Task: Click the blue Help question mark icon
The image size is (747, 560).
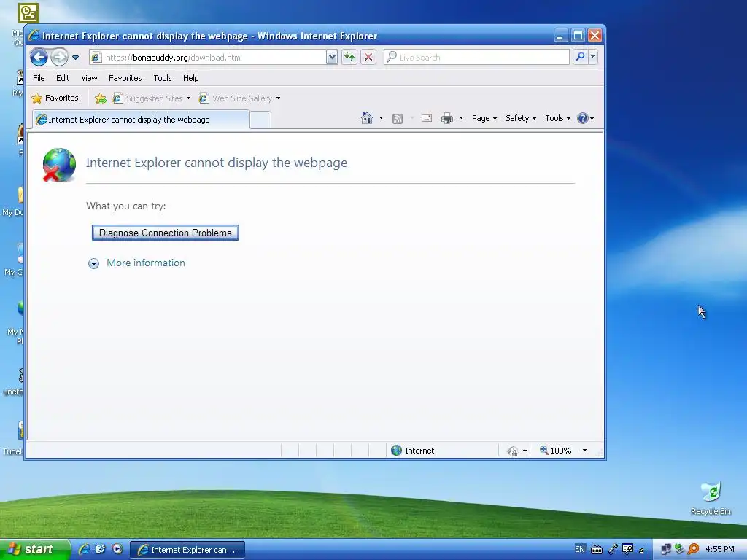Action: [582, 118]
